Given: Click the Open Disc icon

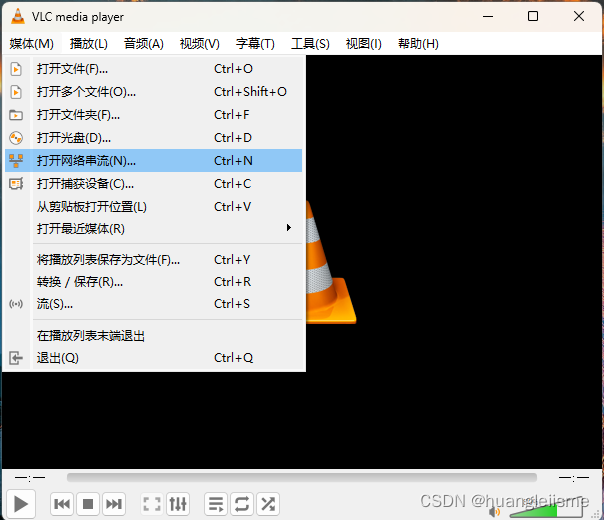Looking at the screenshot, I should click(16, 138).
